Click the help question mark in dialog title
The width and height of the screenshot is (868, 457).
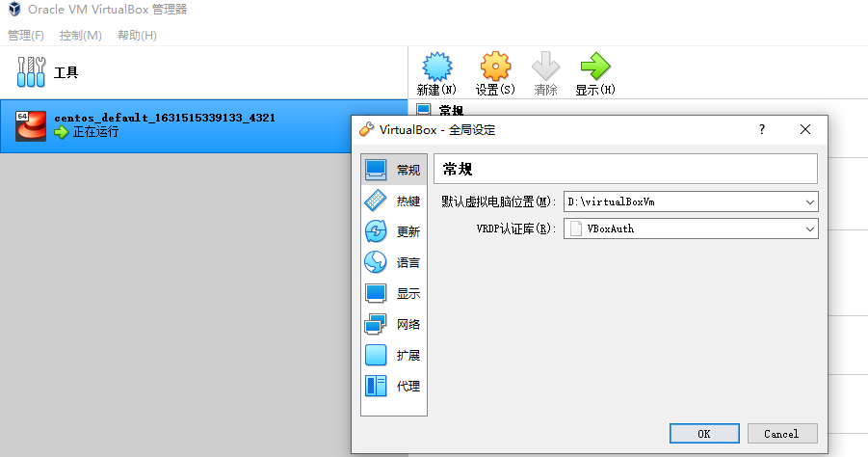762,129
